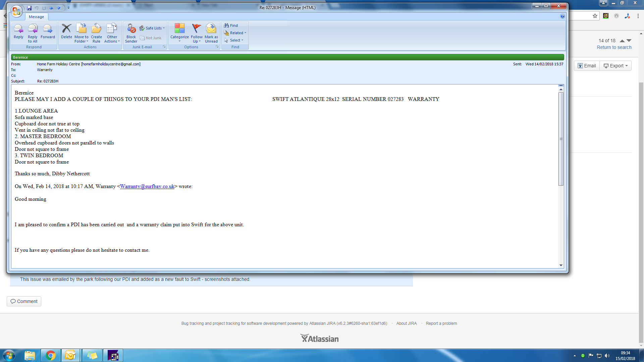Screen dimensions: 644x362
Task: Click the Return to search link
Action: coord(614,47)
